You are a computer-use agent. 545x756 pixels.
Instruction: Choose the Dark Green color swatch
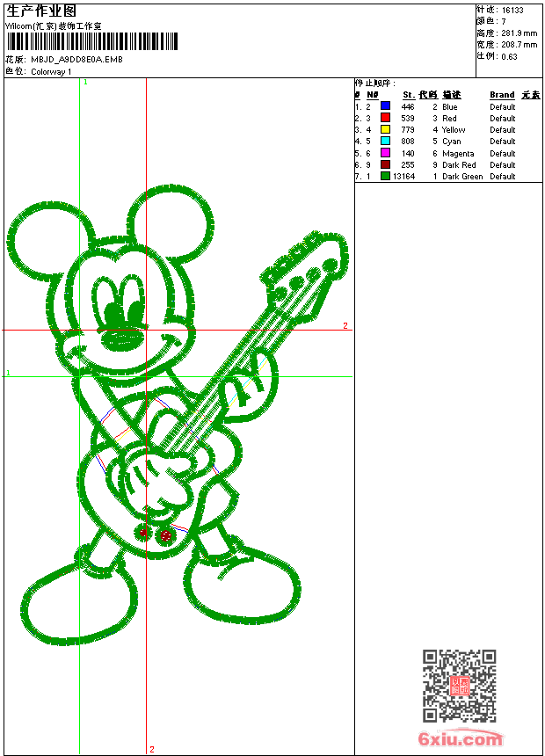[x=385, y=176]
